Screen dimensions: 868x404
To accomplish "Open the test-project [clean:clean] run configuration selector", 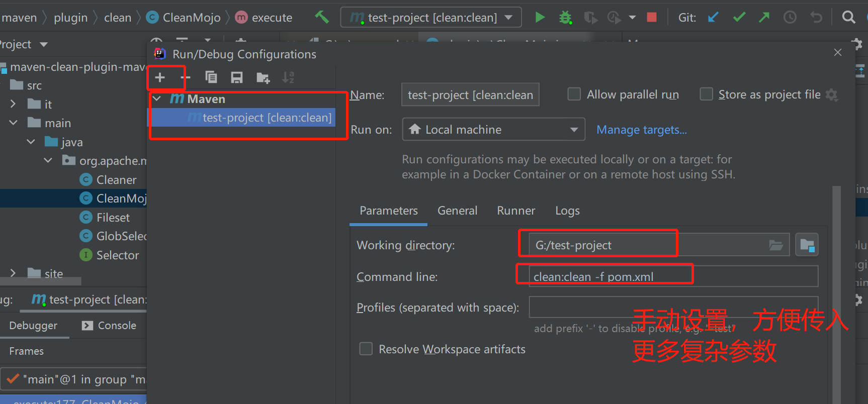I will coord(431,18).
